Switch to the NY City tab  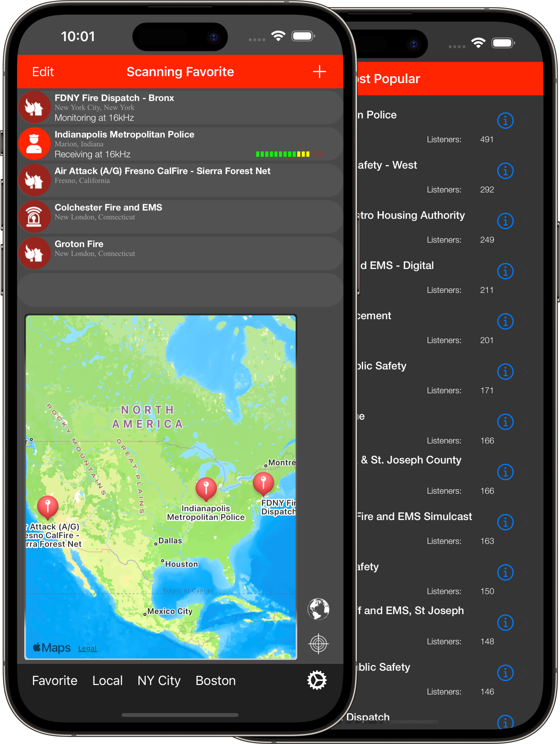click(x=159, y=680)
